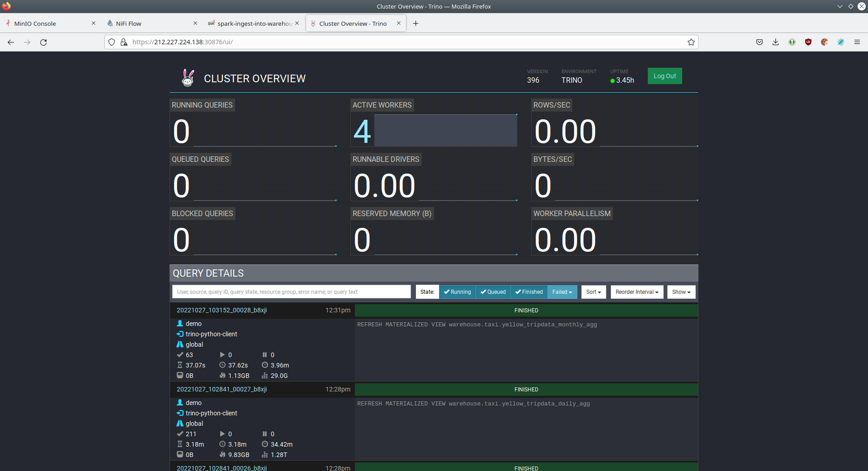Open Firefox downloads icon
Screen dimensions: 868x471
(x=775, y=42)
